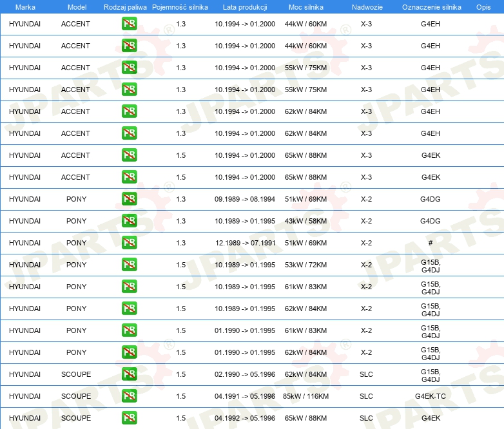This screenshot has height=429, width=504.
Task: Click fuel icon in SCOUPE 04.1992 -> 05.1996 row
Action: [x=129, y=417]
